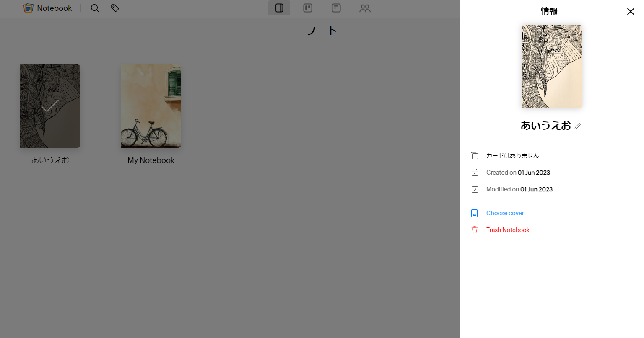This screenshot has height=338, width=644.
Task: Click the red trash icon
Action: 474,230
